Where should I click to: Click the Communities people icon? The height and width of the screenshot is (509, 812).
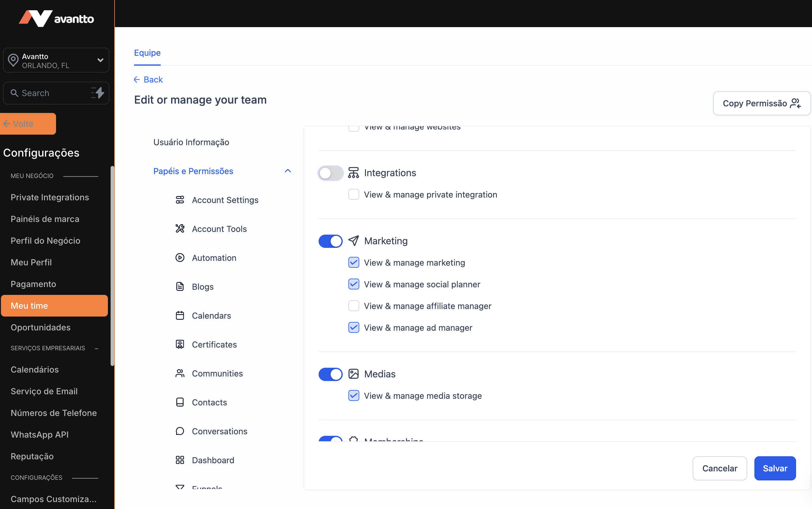pos(180,373)
